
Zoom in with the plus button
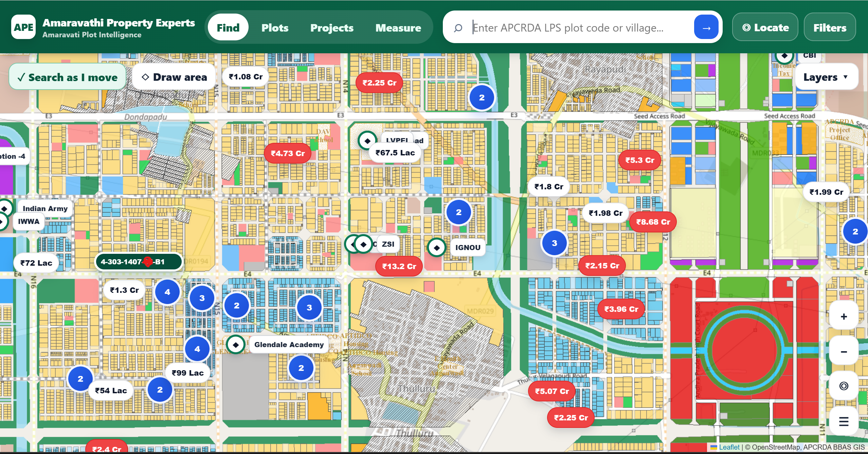point(844,317)
